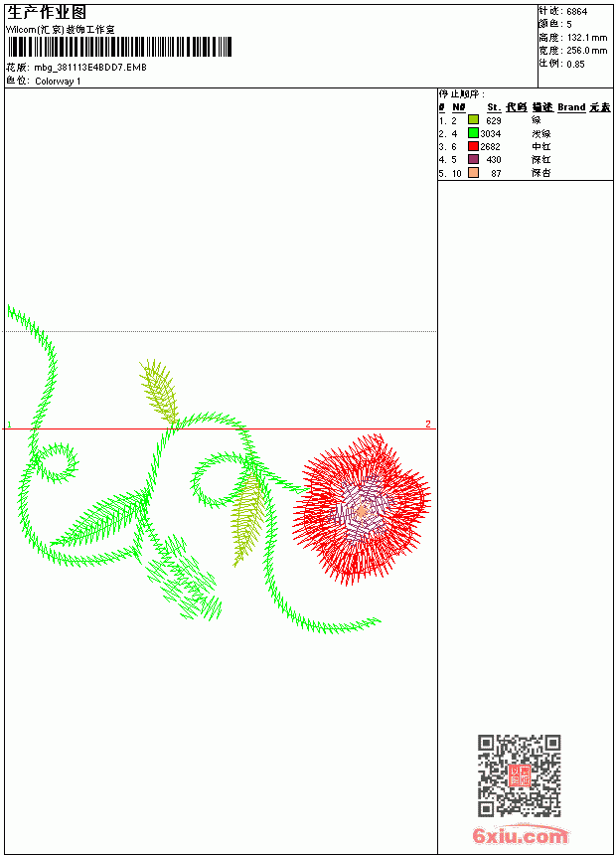616x855 pixels.
Task: Click the St. column header
Action: tap(494, 107)
